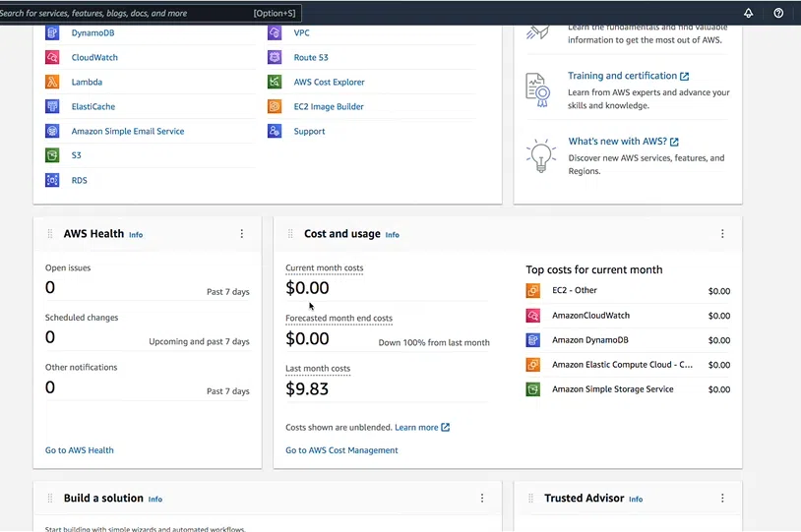
Task: Open Build a solution widget options menu
Action: click(482, 499)
